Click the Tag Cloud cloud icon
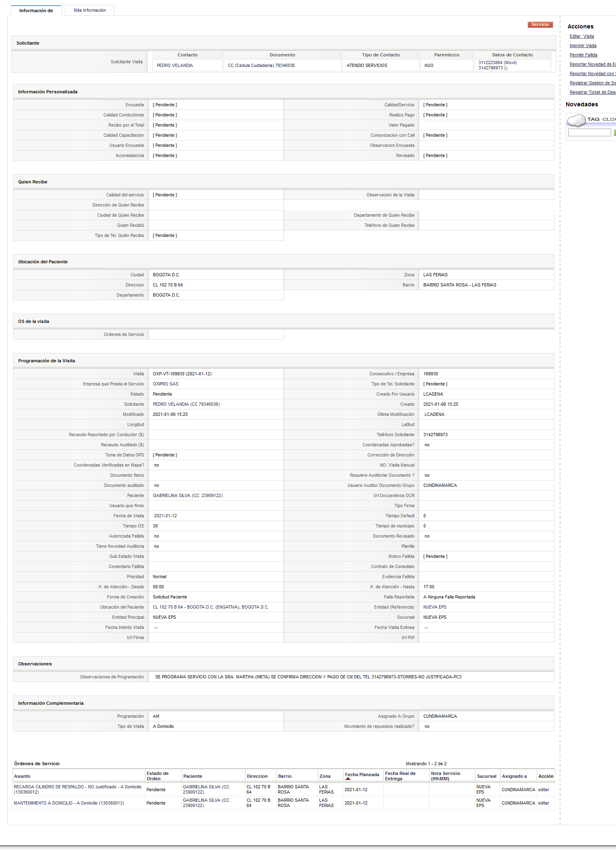The height and width of the screenshot is (850, 616). coord(576,120)
